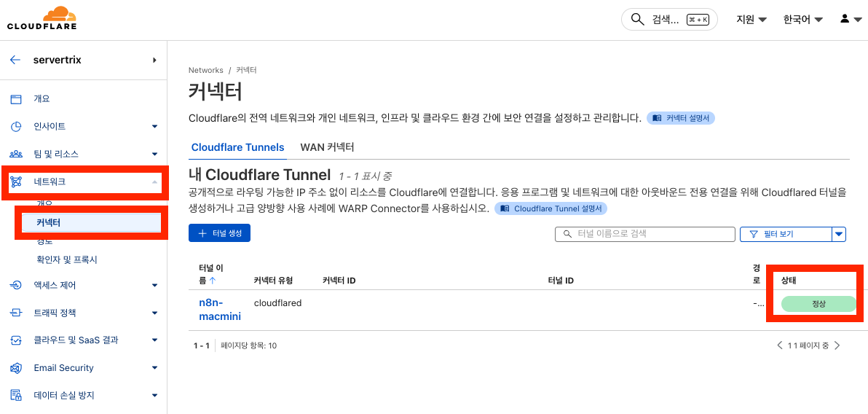Expand the 액세스 제어 arrow
The height and width of the screenshot is (414, 868).
click(x=155, y=286)
